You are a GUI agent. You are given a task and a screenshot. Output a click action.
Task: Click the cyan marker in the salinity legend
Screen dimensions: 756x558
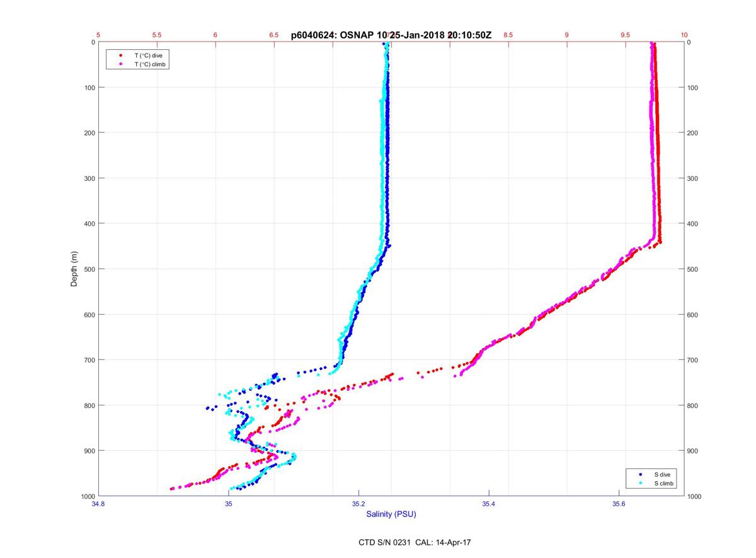(640, 484)
